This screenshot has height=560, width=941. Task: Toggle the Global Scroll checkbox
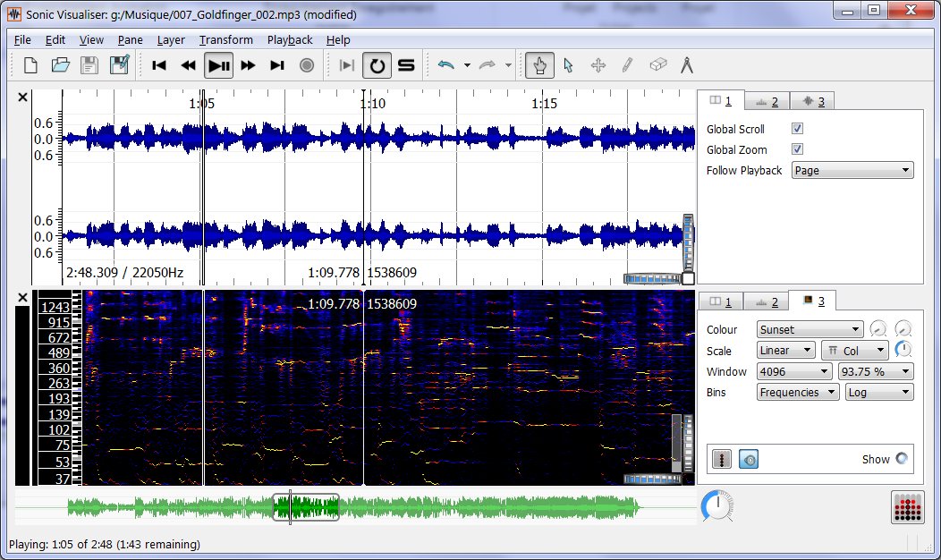click(797, 129)
